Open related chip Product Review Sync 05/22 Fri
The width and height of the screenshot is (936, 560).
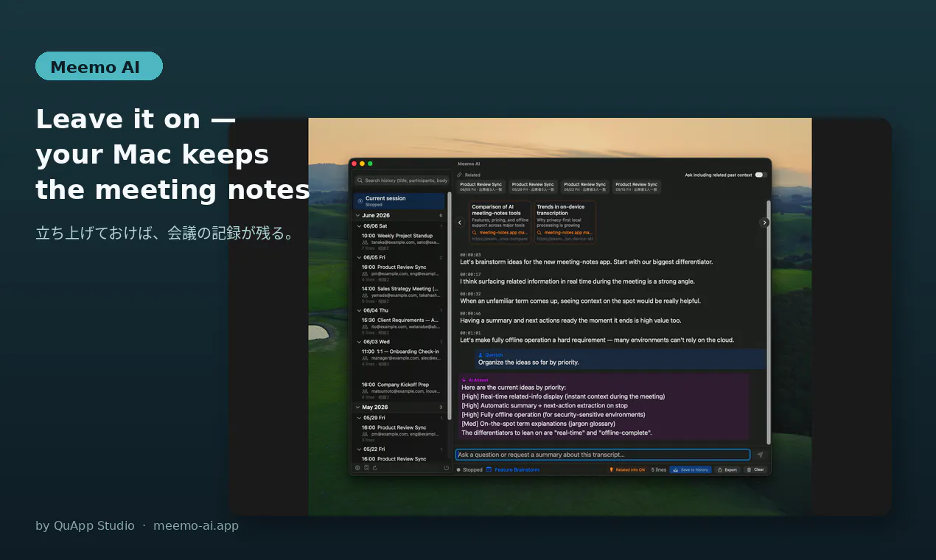coord(584,187)
